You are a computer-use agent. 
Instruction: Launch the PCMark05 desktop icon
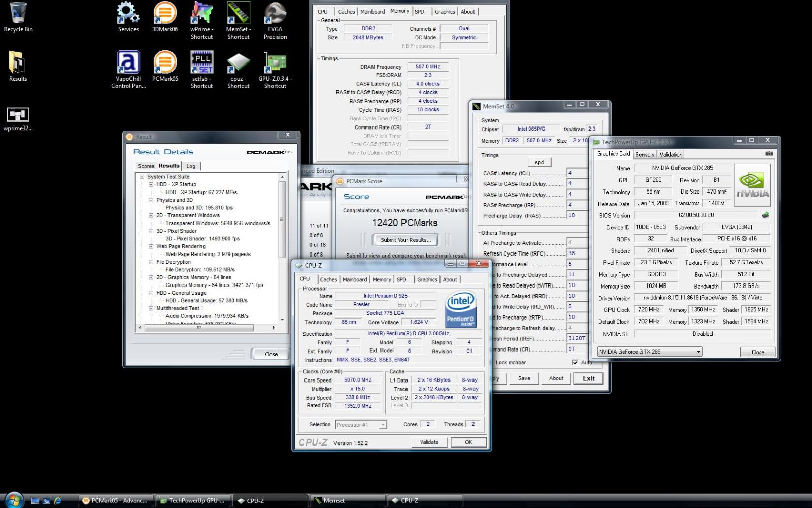tap(165, 66)
